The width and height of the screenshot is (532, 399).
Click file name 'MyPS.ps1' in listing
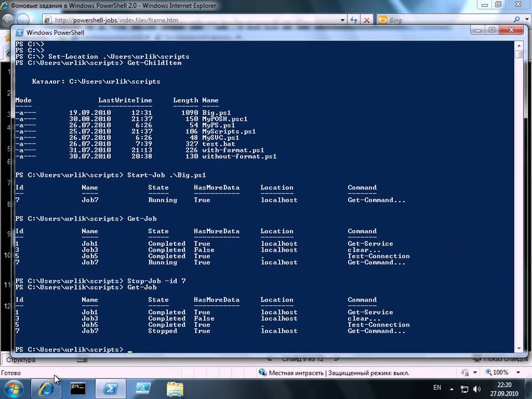point(218,125)
